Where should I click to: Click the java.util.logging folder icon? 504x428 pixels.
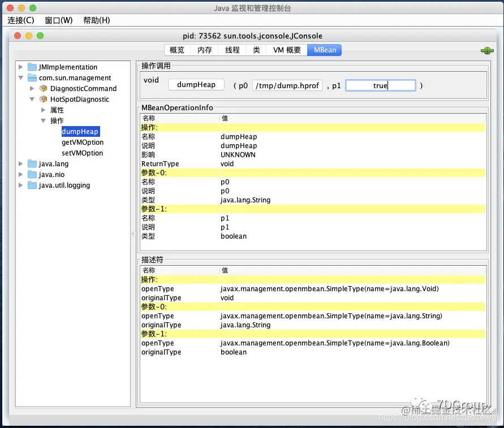coord(32,185)
